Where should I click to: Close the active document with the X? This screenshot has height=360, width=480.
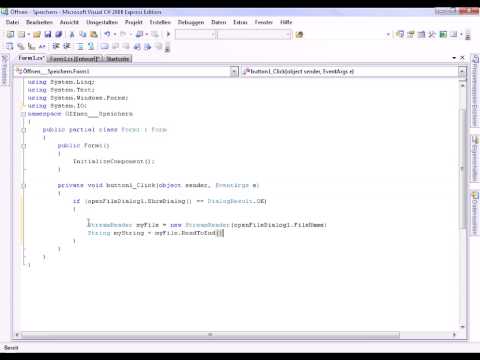[462, 58]
